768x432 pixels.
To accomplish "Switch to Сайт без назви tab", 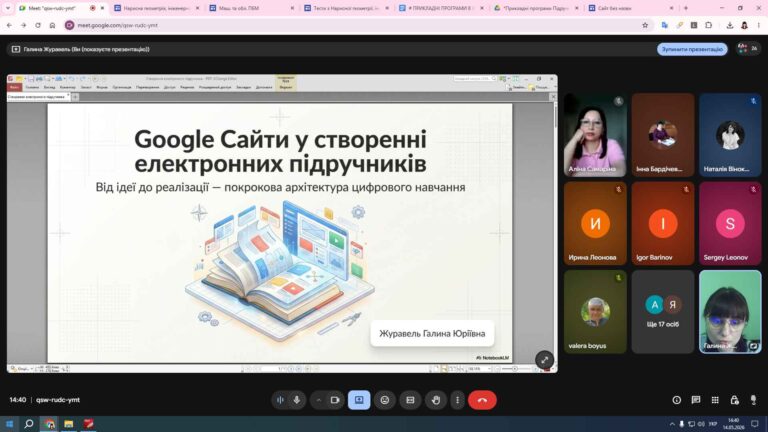I will (631, 8).
